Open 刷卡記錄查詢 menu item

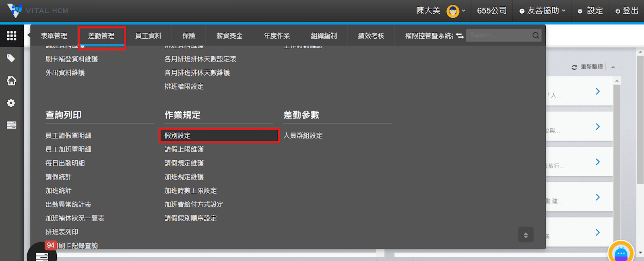click(x=78, y=245)
